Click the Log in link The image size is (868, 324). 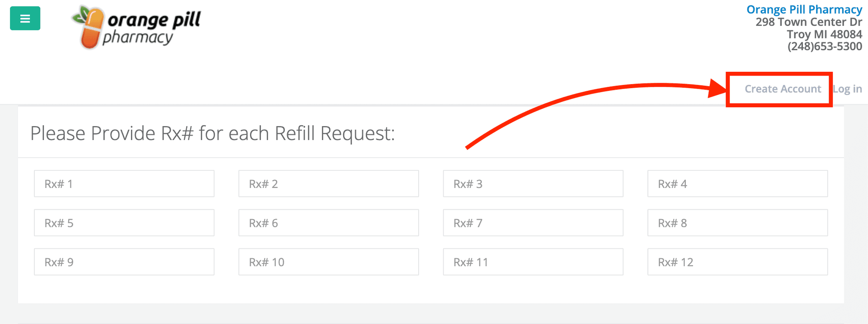(x=847, y=89)
